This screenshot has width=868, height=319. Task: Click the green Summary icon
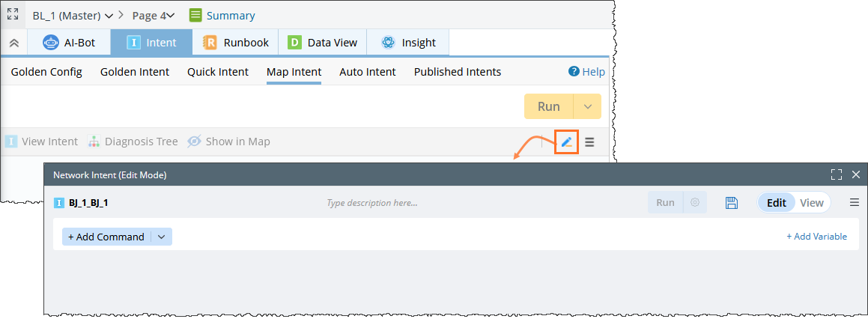(195, 15)
